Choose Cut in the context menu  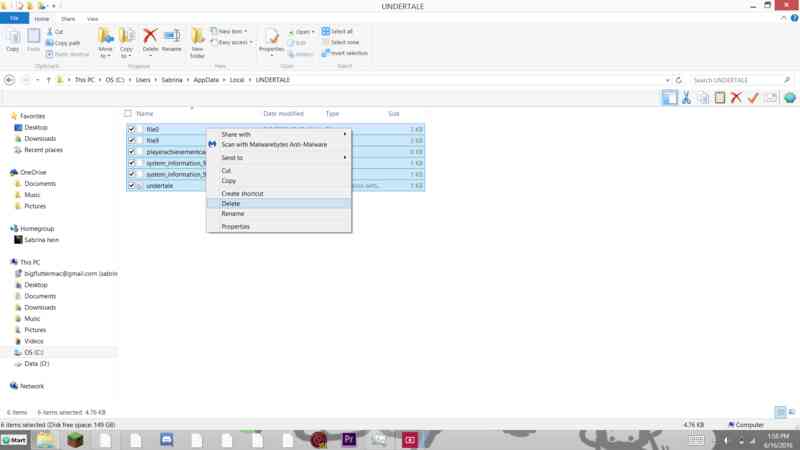tap(279, 170)
